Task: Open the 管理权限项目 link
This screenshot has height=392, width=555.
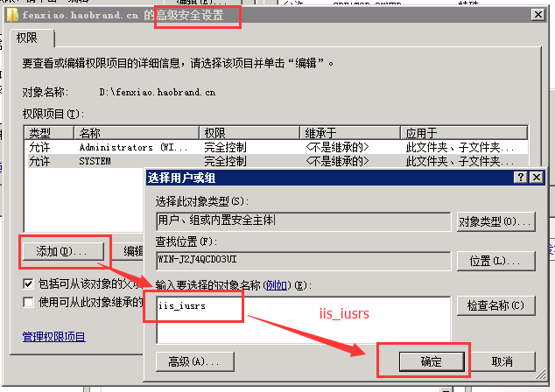Action: 53,337
